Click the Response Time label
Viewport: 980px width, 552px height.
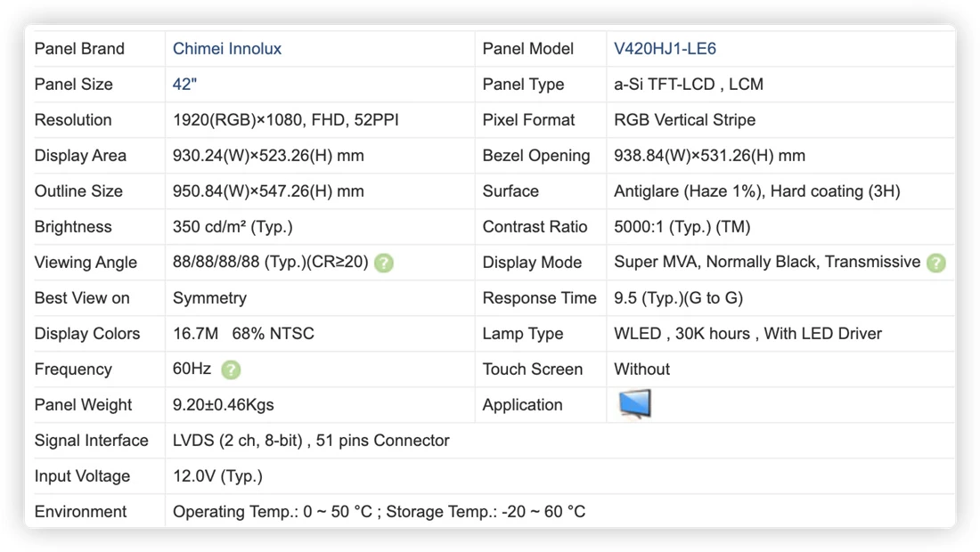[x=539, y=298]
